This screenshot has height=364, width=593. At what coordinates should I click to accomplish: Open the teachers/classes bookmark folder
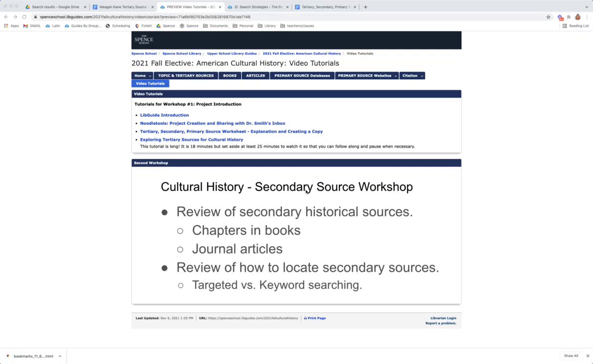pos(297,26)
